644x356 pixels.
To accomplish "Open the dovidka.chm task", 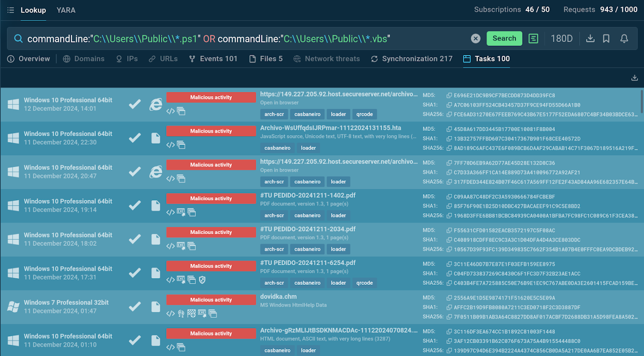I will [278, 296].
